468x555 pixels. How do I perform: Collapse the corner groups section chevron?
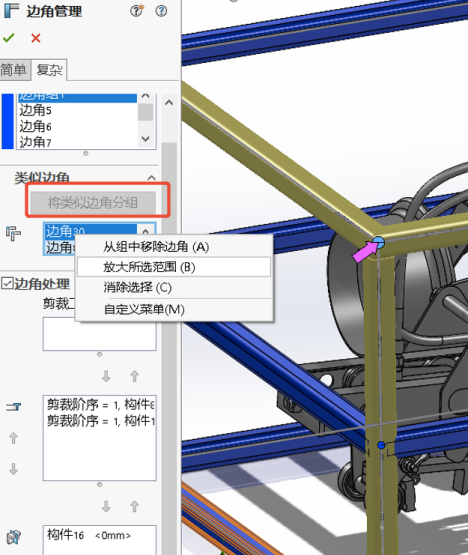tap(169, 103)
